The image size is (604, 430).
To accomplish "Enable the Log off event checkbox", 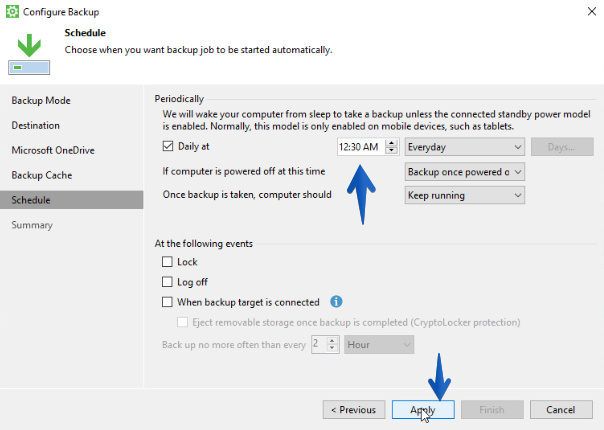I will point(167,282).
